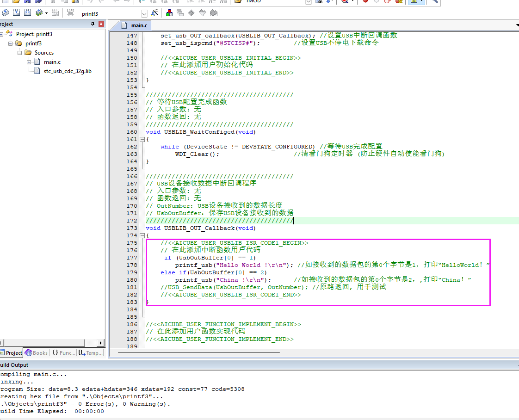
Task: Select stc_usb_cdc_32g.lib in the project tree
Action: pos(68,71)
